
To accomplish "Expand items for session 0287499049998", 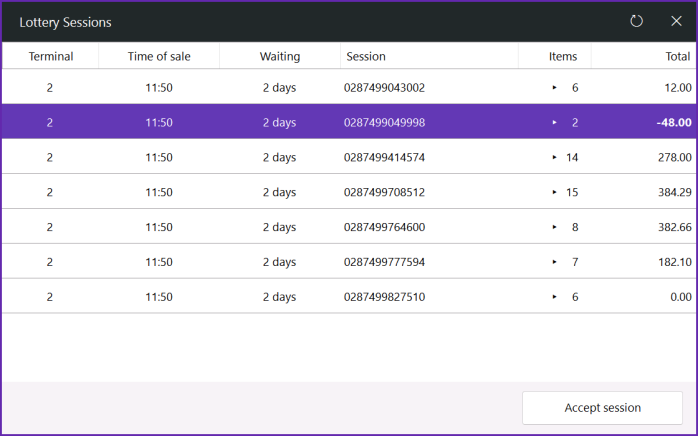I will [x=554, y=122].
